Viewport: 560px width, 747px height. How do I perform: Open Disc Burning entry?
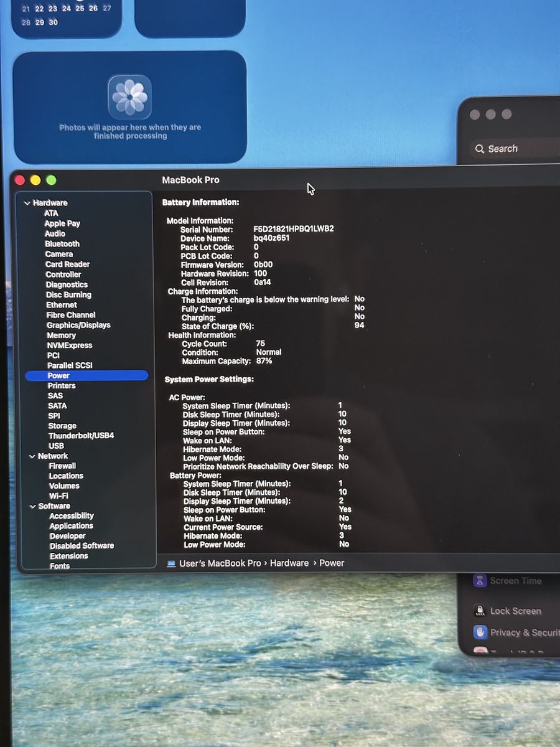click(x=68, y=295)
